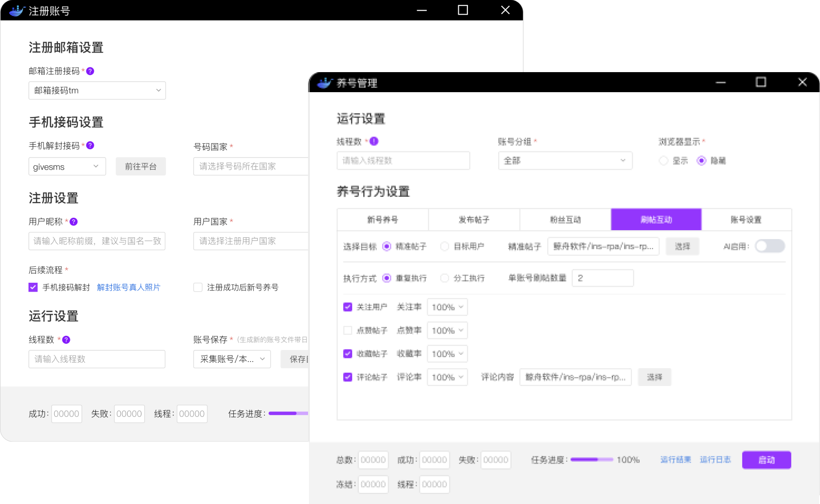
Task: Toggle the AI启用 switch
Action: point(769,246)
